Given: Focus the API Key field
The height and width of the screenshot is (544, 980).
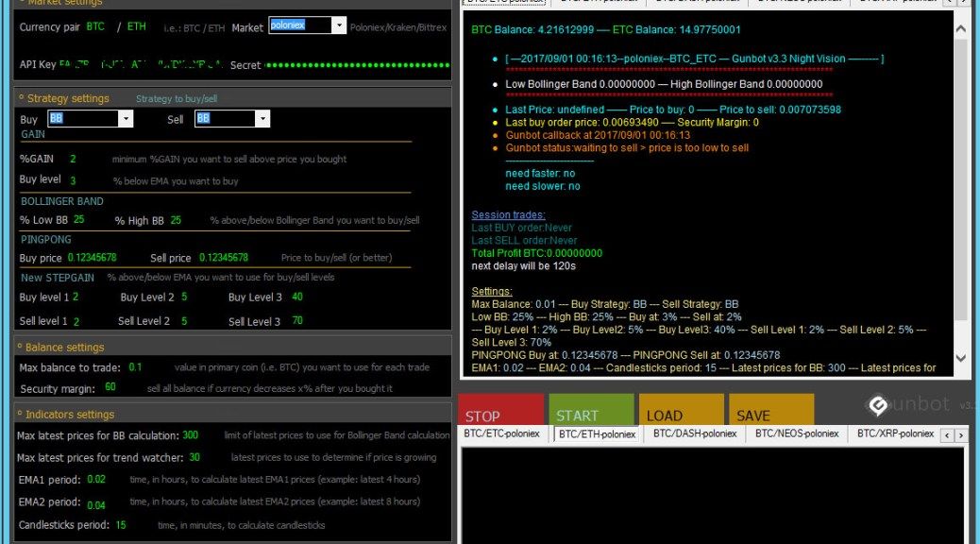Looking at the screenshot, I should click(x=141, y=64).
